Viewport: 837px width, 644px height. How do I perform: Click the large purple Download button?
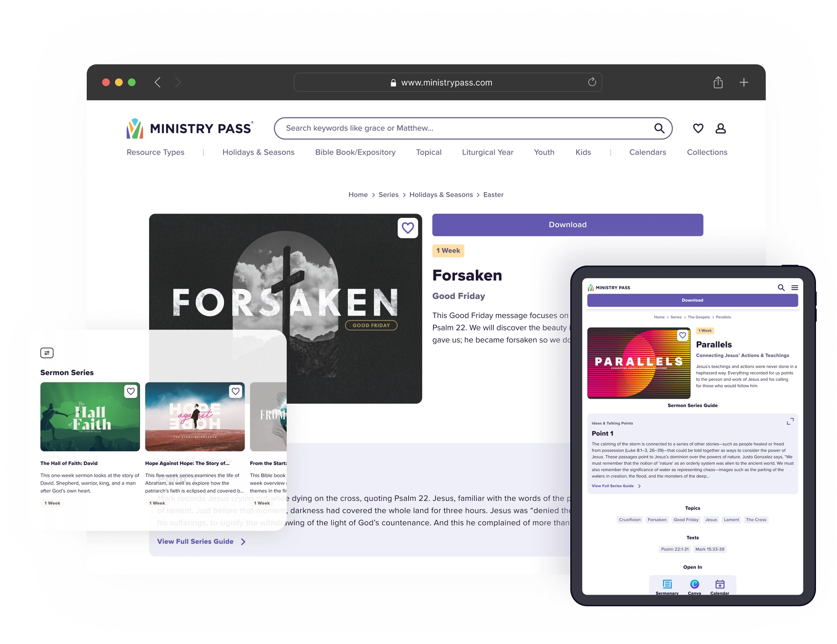[x=567, y=225]
